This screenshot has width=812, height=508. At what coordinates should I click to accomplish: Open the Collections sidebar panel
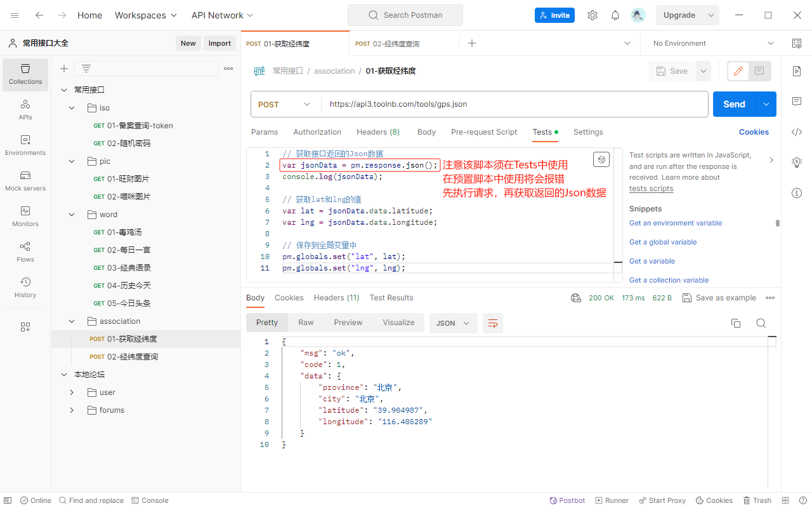coord(25,74)
